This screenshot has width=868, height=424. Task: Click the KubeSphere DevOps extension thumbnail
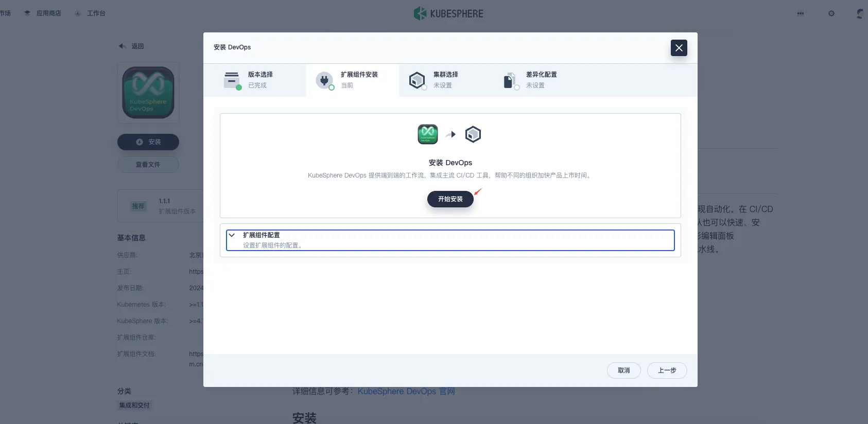[148, 93]
